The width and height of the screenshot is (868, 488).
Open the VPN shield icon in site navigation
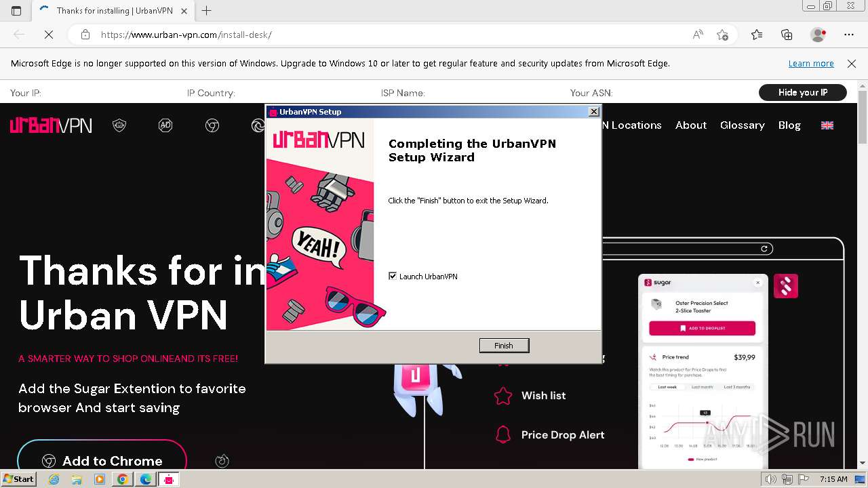coord(119,125)
